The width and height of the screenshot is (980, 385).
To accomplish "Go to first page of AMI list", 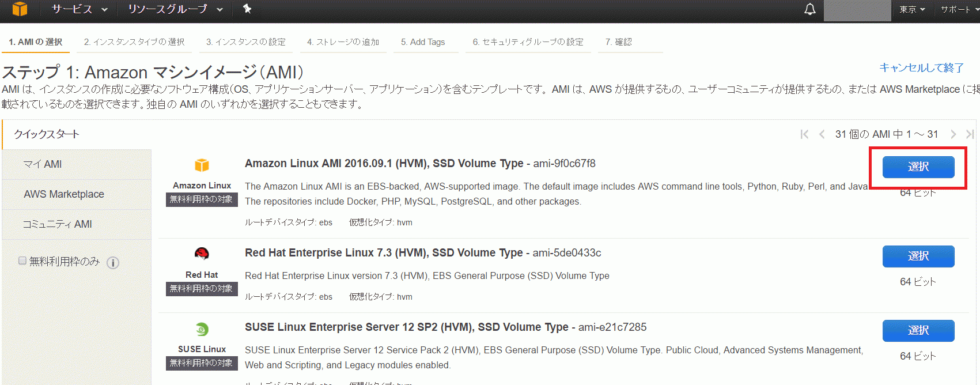I will click(804, 134).
